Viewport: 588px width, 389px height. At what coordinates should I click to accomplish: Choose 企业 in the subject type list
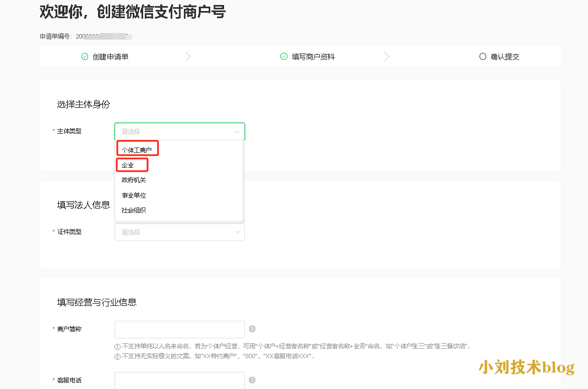point(128,165)
